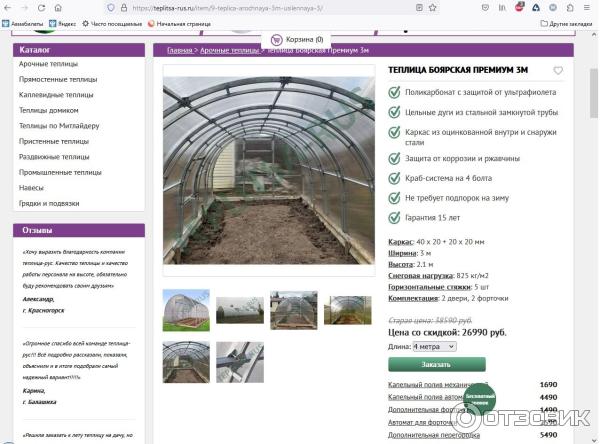The image size is (600, 444).
Task: Select Прямостенные теплицы in the catalog
Action: tap(58, 79)
